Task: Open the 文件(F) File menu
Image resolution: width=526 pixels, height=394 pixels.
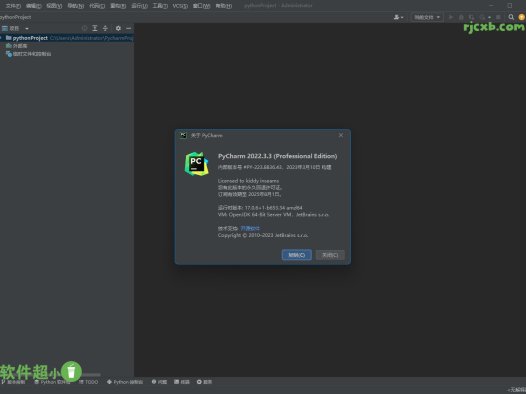Action: point(13,6)
